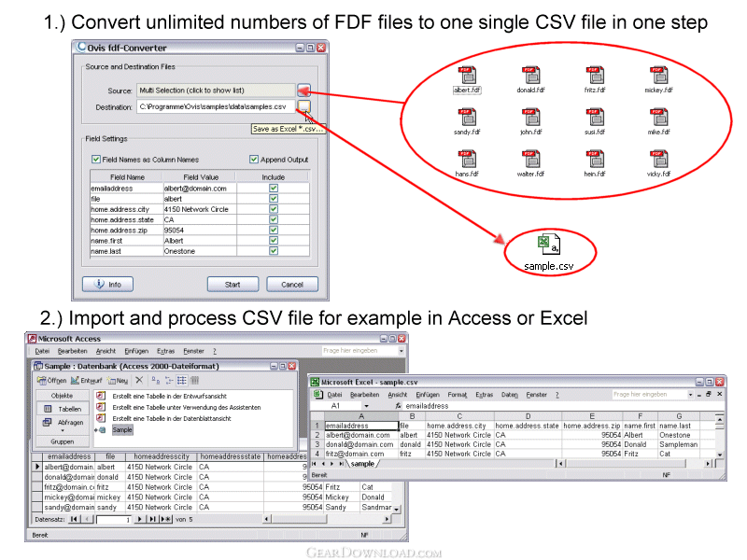This screenshot has height=560, width=747.
Task: Uncheck Include for home.address.state field
Action: click(274, 219)
